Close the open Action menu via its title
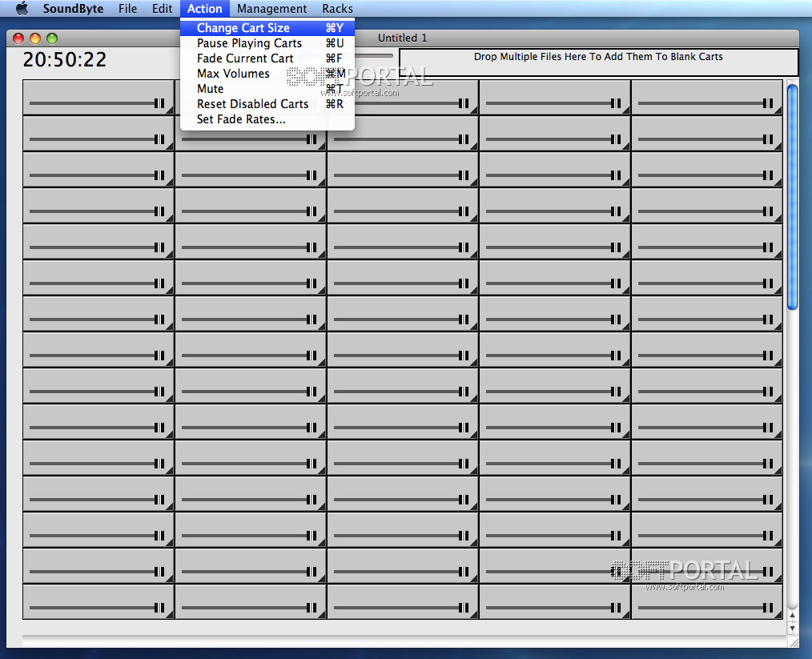 point(204,9)
